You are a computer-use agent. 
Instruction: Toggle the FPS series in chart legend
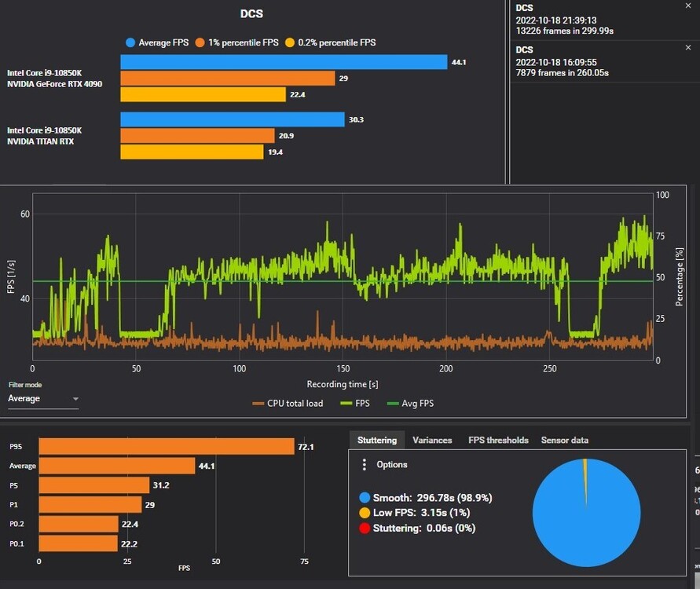(355, 404)
